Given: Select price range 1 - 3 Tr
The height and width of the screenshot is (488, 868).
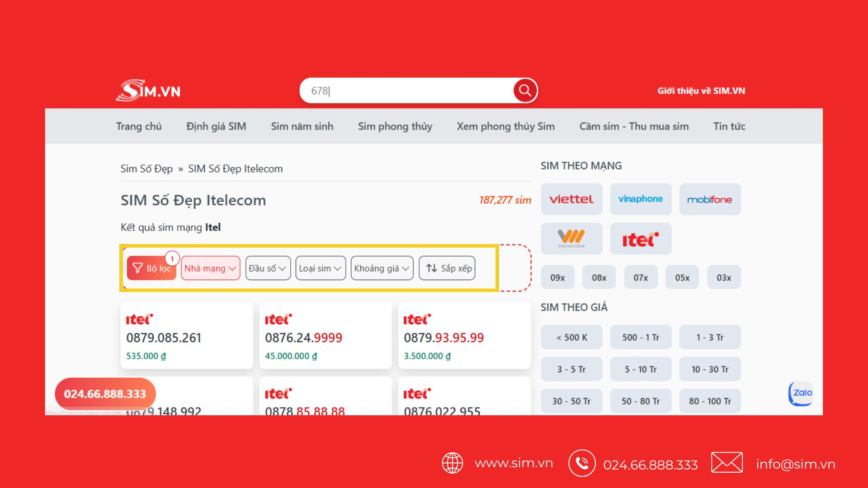Looking at the screenshot, I should point(710,337).
